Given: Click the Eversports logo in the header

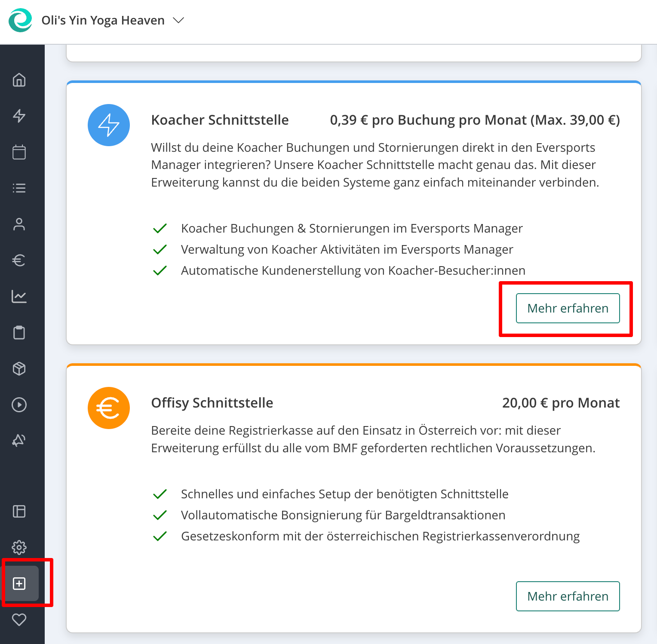Looking at the screenshot, I should (20, 20).
